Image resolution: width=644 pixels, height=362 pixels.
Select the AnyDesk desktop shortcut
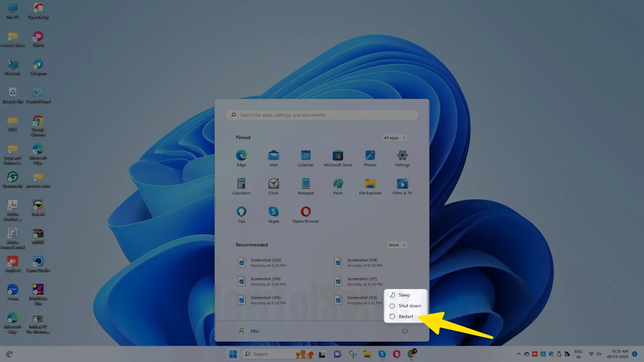[13, 264]
